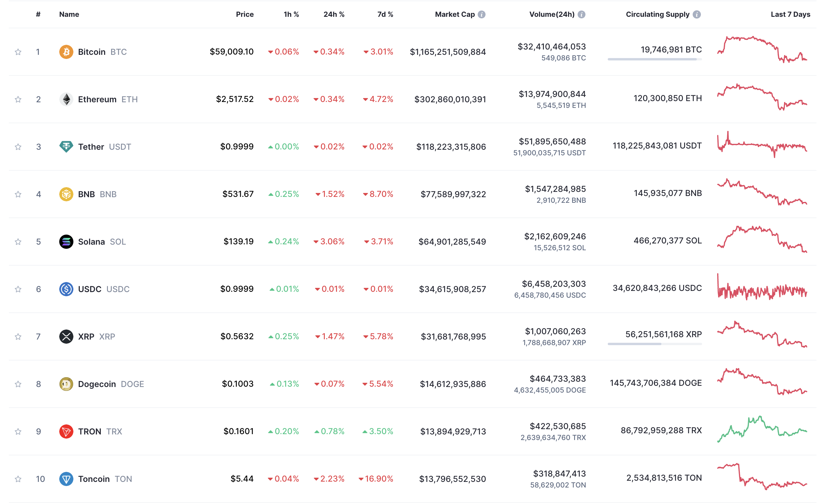Viewport: 830px width, 504px height.
Task: Click the Dogecoin logo icon
Action: click(x=66, y=384)
